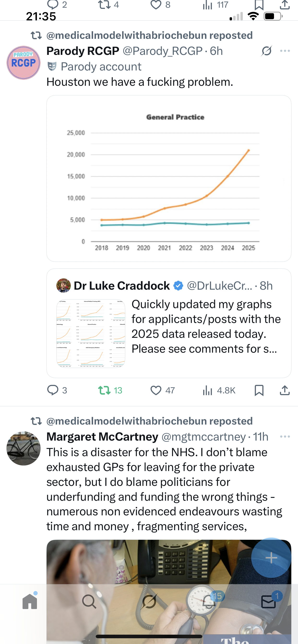Open more options for Parody RCGP post

[285, 51]
